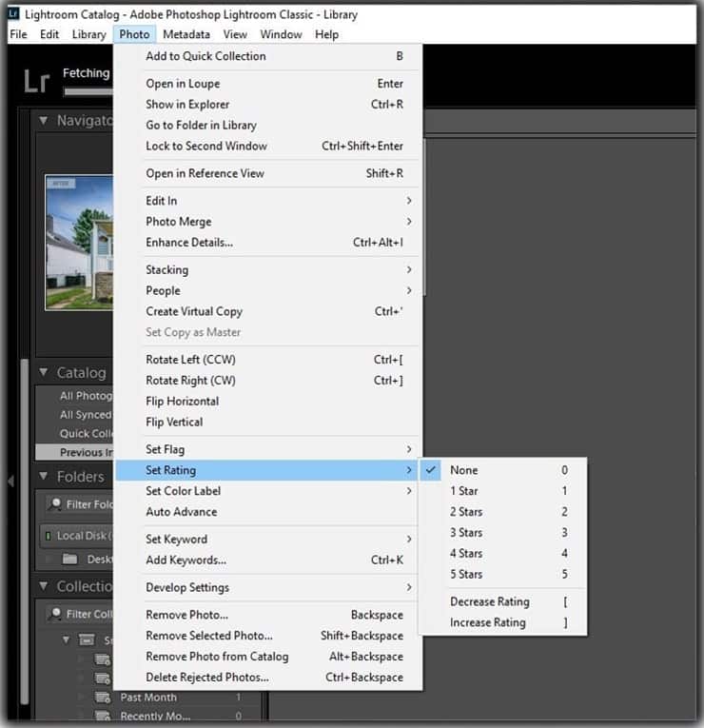Select Create Virtual Copy

(194, 311)
